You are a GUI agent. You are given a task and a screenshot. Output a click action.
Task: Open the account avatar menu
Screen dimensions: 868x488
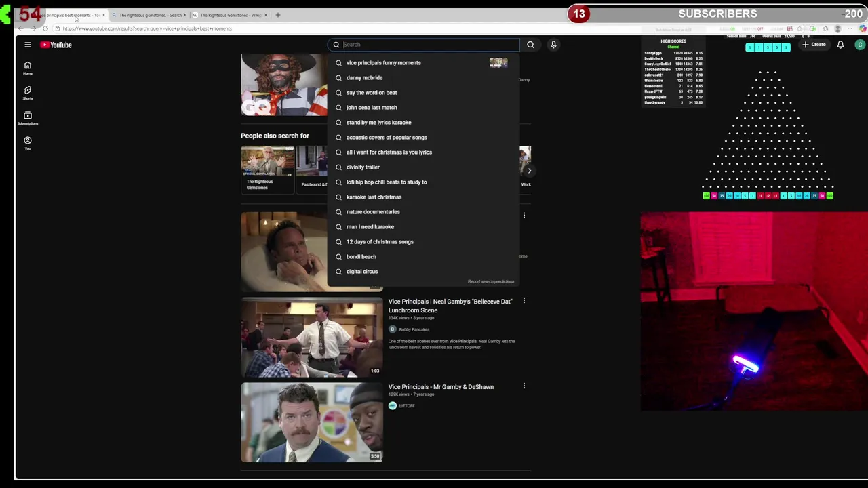pos(860,45)
